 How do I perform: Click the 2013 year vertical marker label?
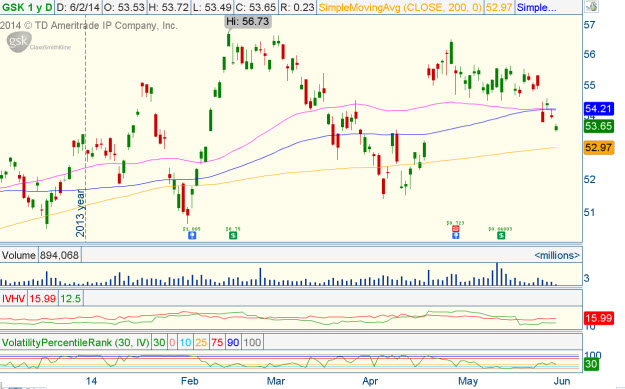click(x=80, y=213)
